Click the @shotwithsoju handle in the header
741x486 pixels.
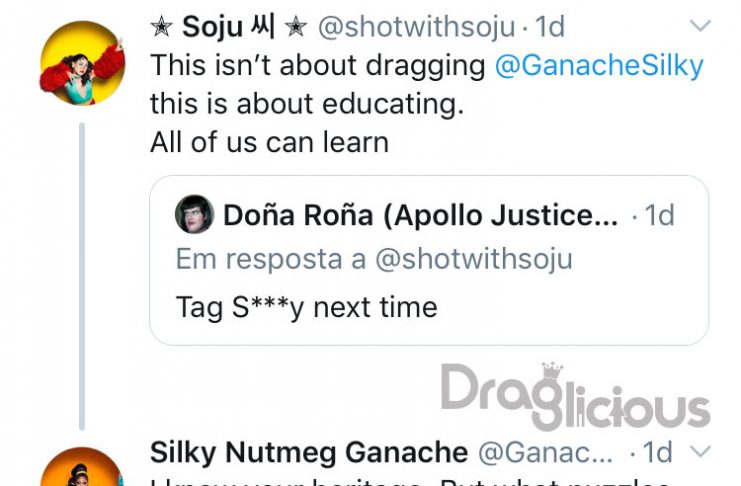click(416, 27)
